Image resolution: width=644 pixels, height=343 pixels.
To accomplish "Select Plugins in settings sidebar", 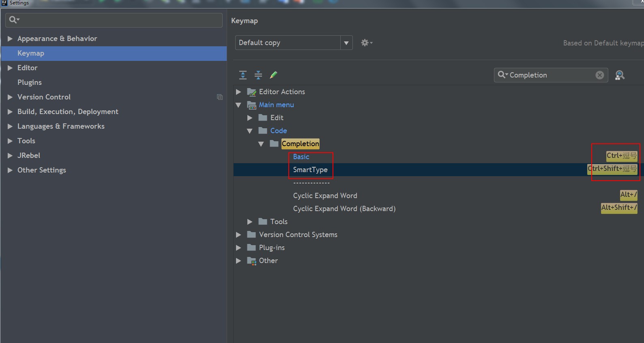I will tap(30, 82).
